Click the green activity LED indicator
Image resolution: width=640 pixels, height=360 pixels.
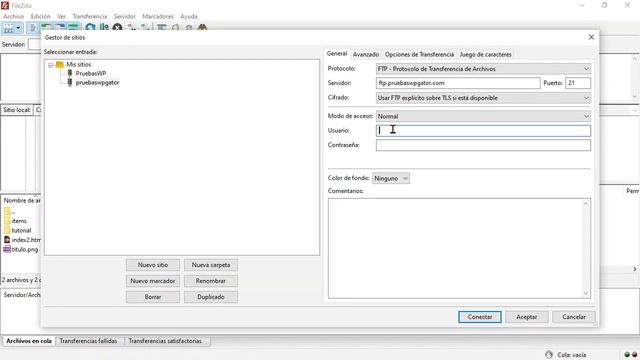(627, 355)
